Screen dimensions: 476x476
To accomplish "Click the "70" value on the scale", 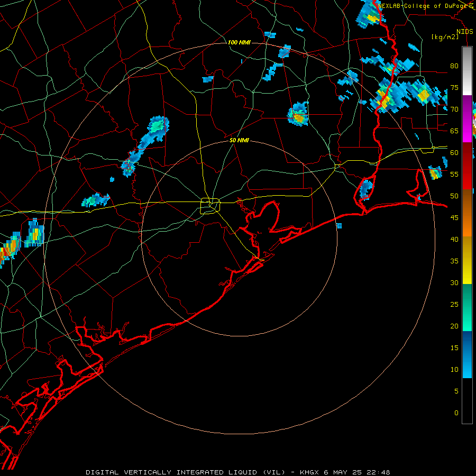I will (x=454, y=109).
